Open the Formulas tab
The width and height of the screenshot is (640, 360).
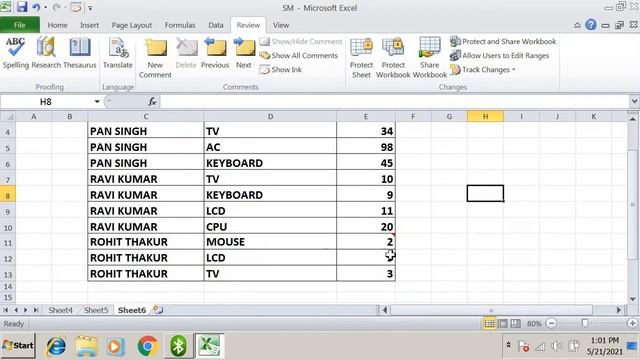coord(180,25)
